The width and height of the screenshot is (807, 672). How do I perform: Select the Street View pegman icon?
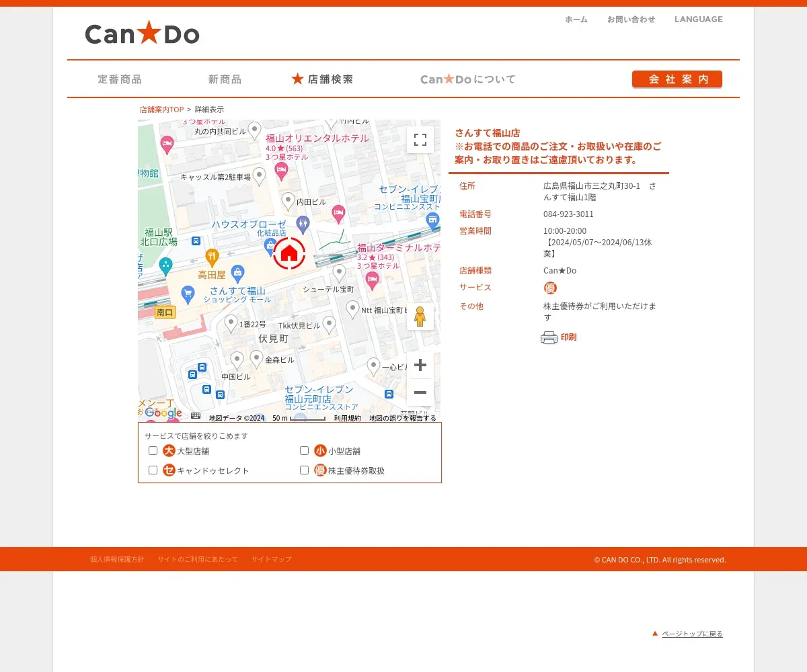coord(420,317)
